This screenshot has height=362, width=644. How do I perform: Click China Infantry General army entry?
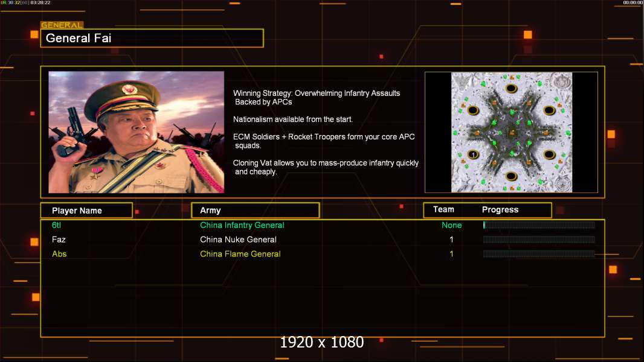242,225
